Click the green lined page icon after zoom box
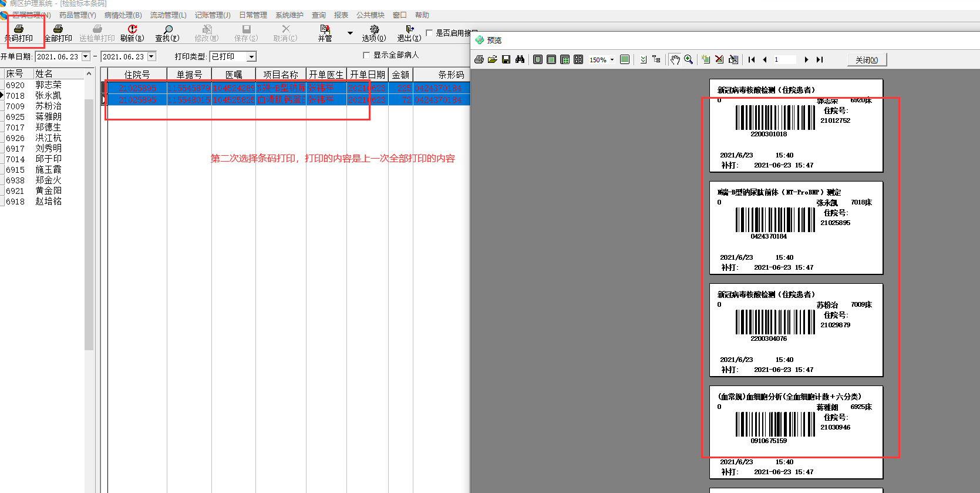Viewport: 980px width, 493px height. tap(625, 59)
